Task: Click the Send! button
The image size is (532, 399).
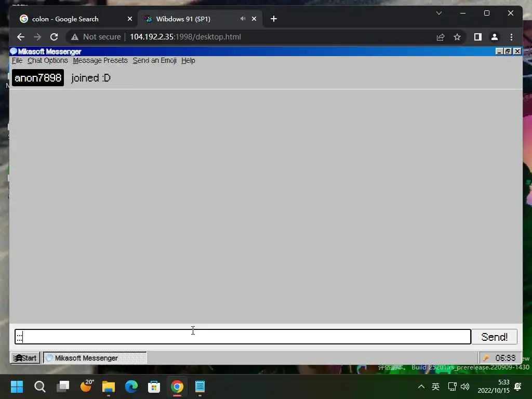Action: tap(495, 337)
